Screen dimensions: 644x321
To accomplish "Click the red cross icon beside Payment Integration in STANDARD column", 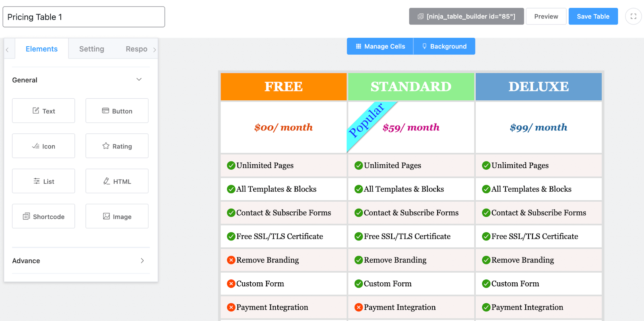I will pos(359,308).
